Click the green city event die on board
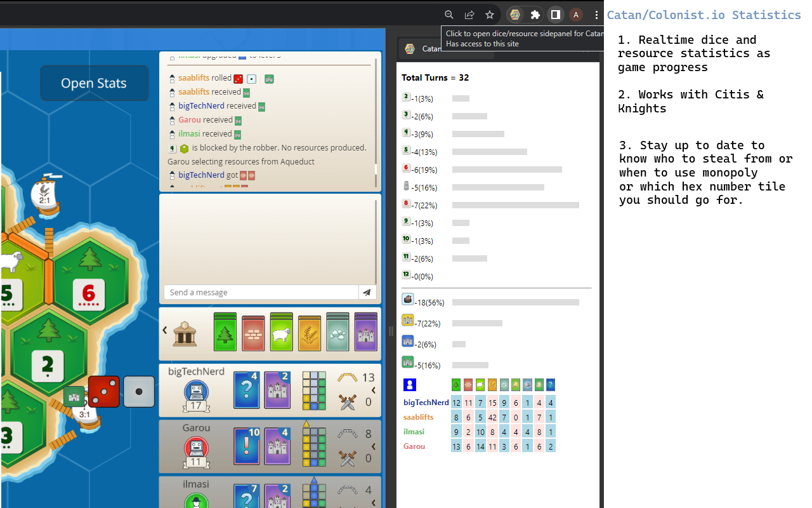The image size is (812, 508). (x=74, y=397)
